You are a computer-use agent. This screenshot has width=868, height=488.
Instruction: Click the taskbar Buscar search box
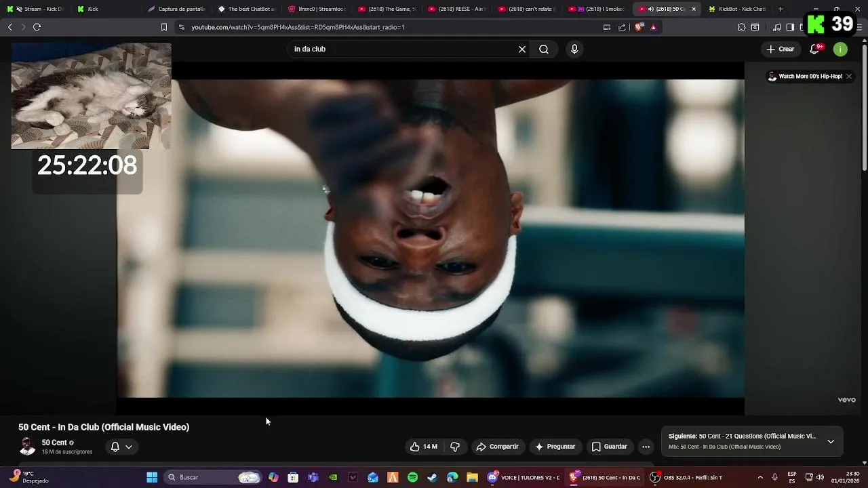pos(214,477)
